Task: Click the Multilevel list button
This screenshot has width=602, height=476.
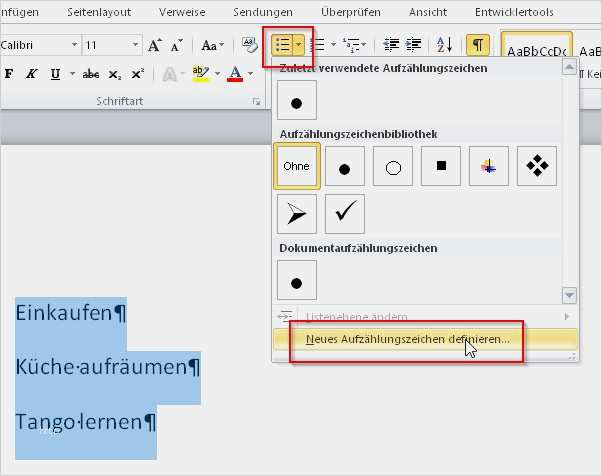Action: [351, 45]
